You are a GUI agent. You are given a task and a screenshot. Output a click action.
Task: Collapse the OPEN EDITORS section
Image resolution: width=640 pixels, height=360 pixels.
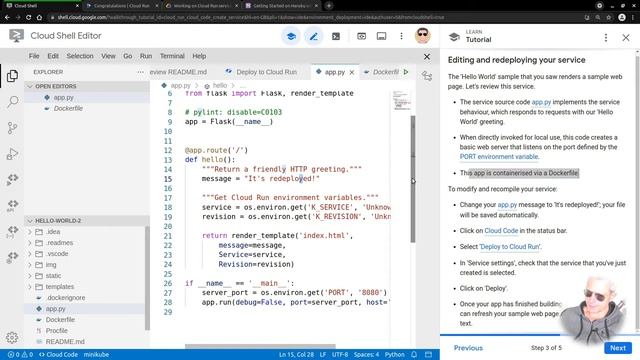[30, 86]
